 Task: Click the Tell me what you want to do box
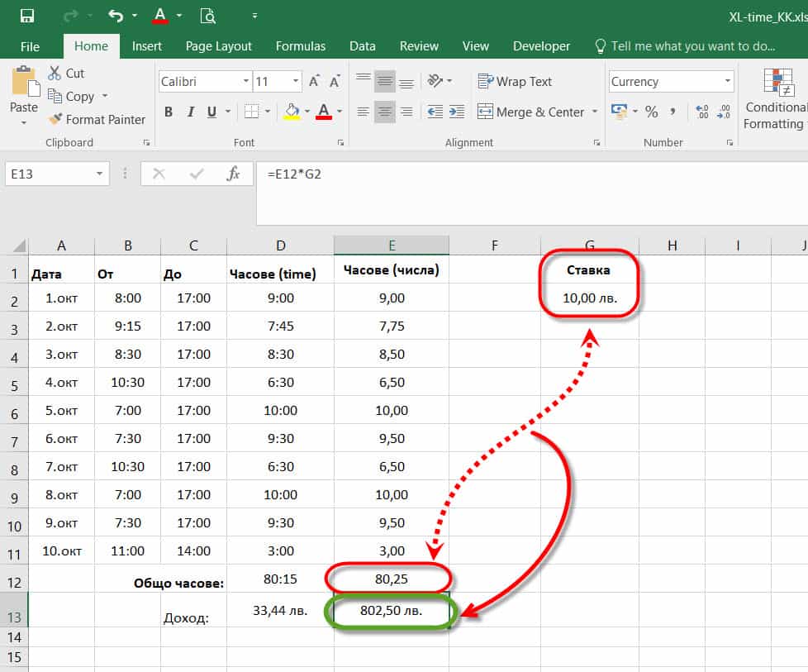coord(686,46)
